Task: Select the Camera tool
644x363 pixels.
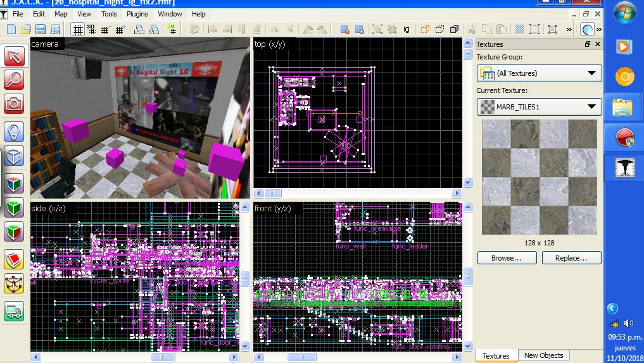Action: pos(15,103)
